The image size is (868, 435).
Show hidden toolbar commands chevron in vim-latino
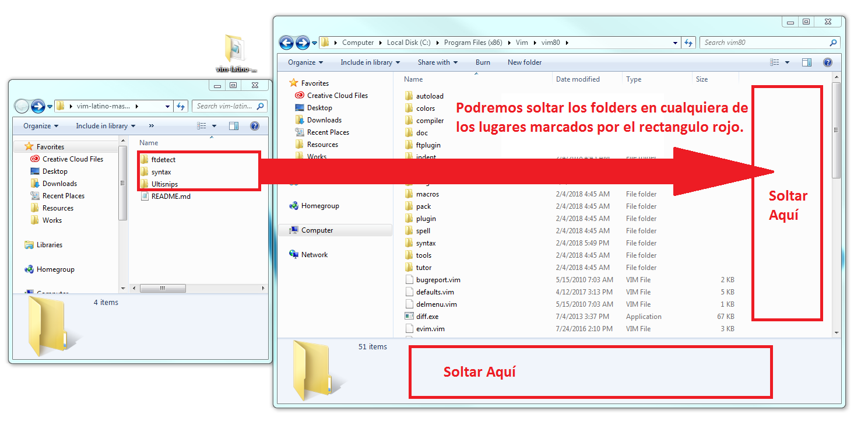[152, 126]
